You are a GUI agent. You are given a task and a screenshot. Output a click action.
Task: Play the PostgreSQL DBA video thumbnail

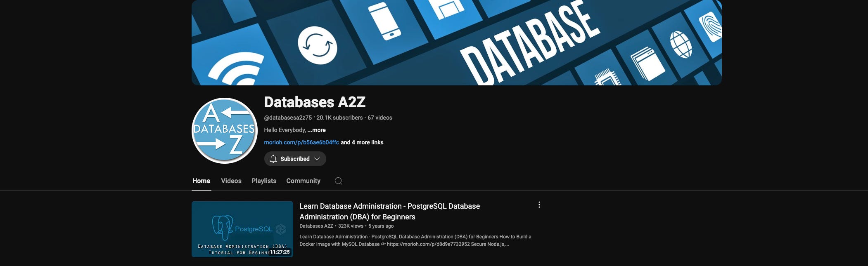click(242, 229)
